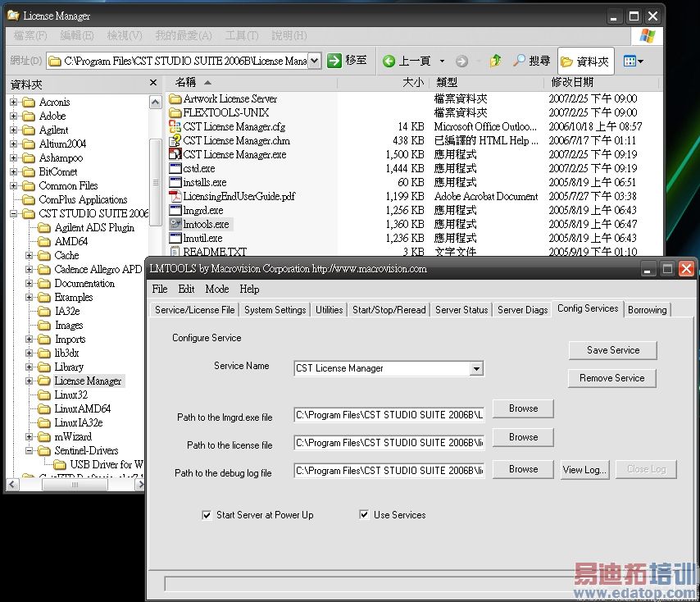This screenshot has height=602, width=700.
Task: Open the System Settings tab
Action: tap(275, 310)
